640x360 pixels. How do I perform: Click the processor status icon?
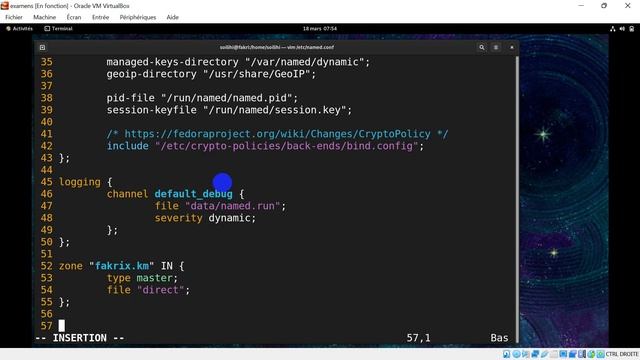[x=582, y=354]
